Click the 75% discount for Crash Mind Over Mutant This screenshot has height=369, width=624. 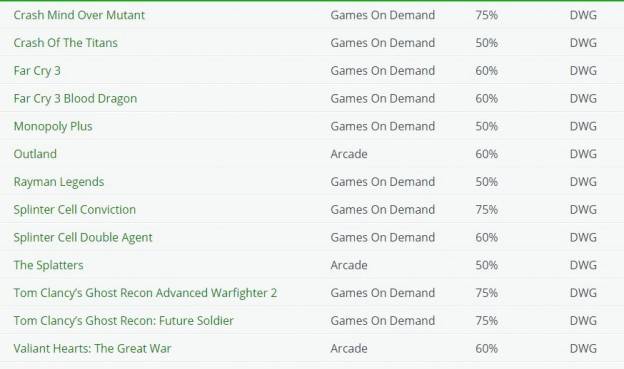click(486, 15)
